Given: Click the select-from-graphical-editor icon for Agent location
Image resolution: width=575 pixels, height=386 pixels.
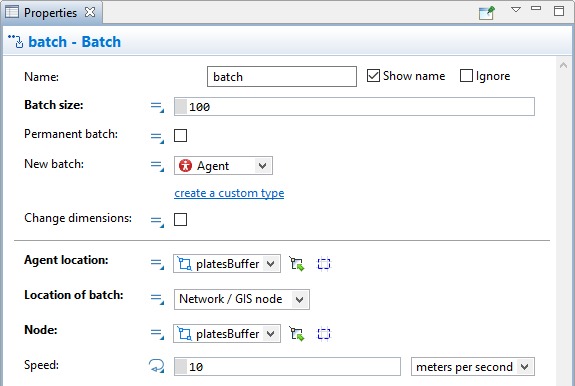Looking at the screenshot, I should (x=297, y=264).
